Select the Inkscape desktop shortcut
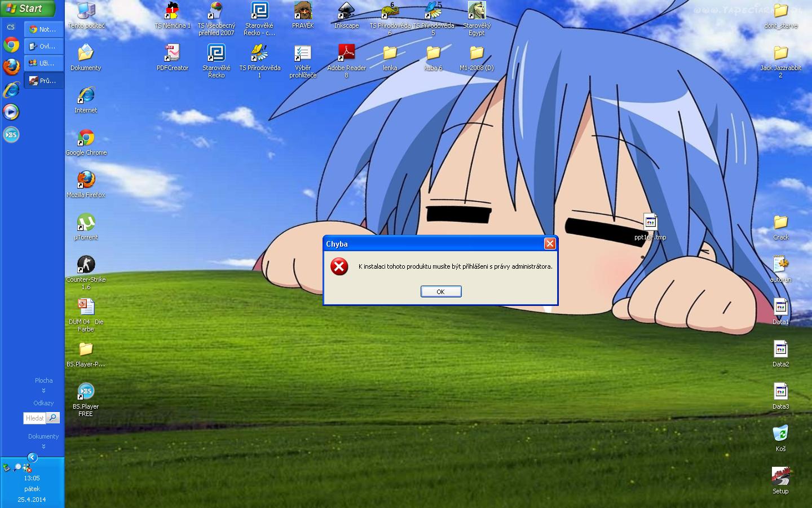This screenshot has width=812, height=508. click(346, 15)
